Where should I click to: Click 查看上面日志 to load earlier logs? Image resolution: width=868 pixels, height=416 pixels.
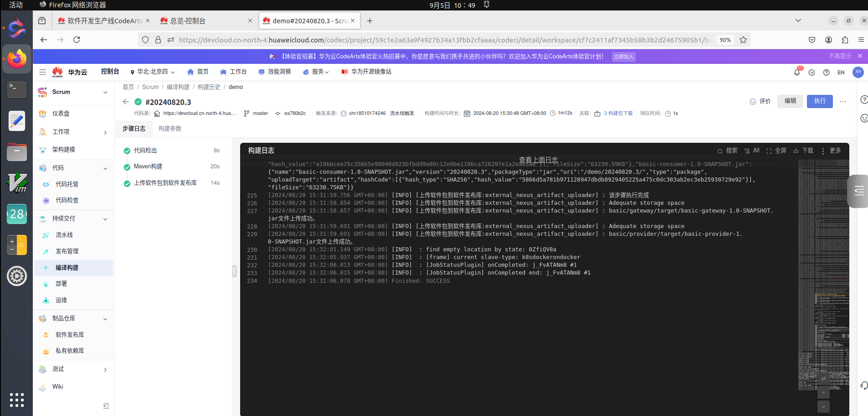point(539,160)
